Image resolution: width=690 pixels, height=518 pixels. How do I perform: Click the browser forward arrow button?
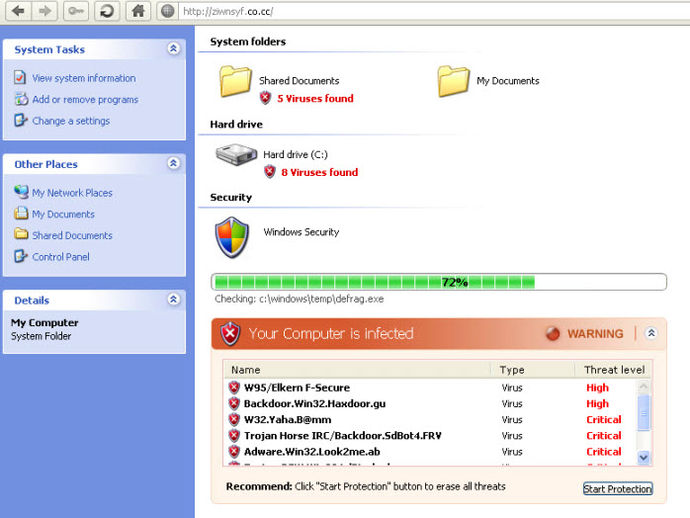click(x=45, y=11)
